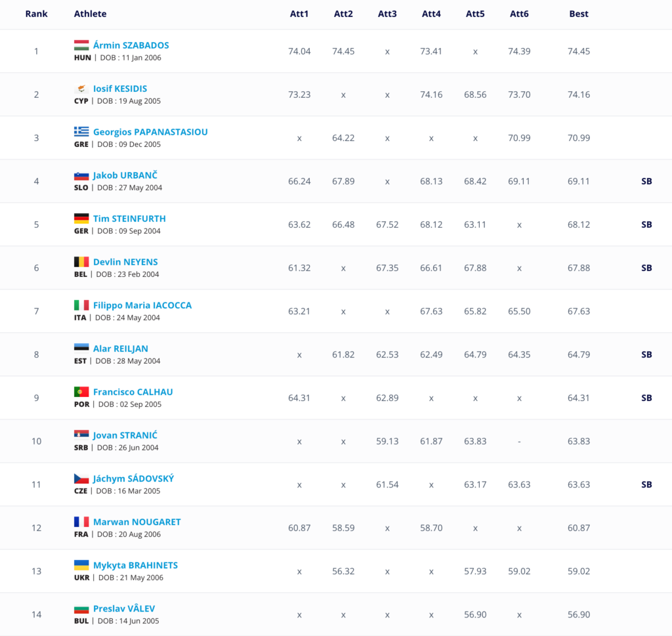Screen dimensions: 672x636
Task: Click the Slovenian flag beside Jakob Urbanč
Action: 81,175
